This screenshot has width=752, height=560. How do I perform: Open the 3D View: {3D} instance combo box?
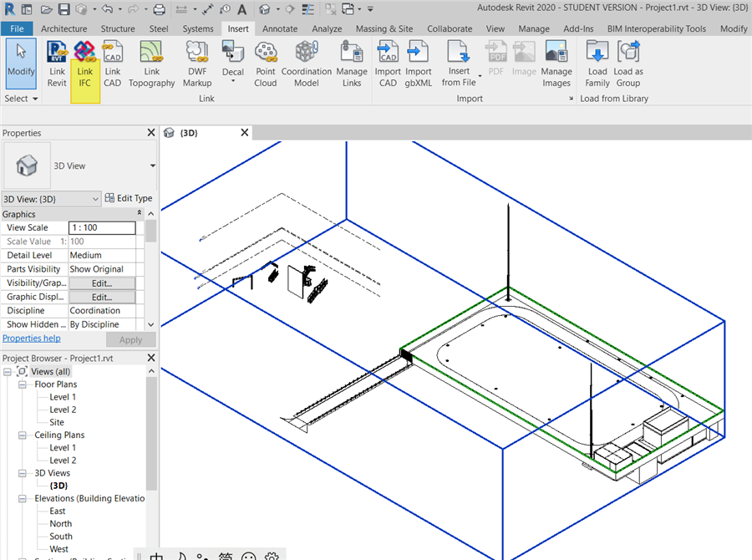point(51,199)
